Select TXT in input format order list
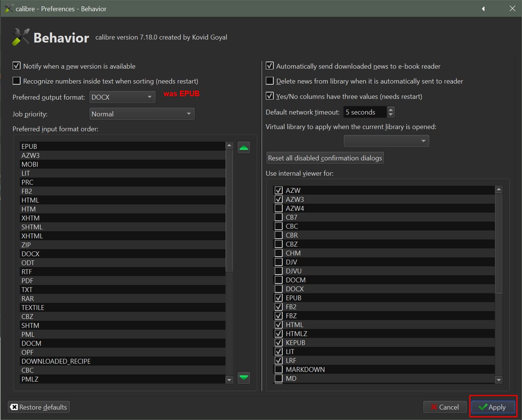This screenshot has height=420, width=522. (x=123, y=289)
